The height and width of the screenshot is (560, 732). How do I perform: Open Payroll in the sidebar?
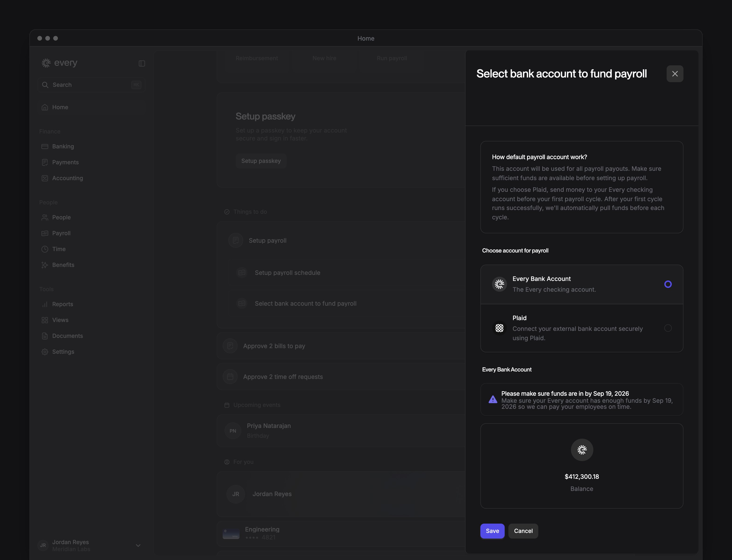(x=91, y=233)
